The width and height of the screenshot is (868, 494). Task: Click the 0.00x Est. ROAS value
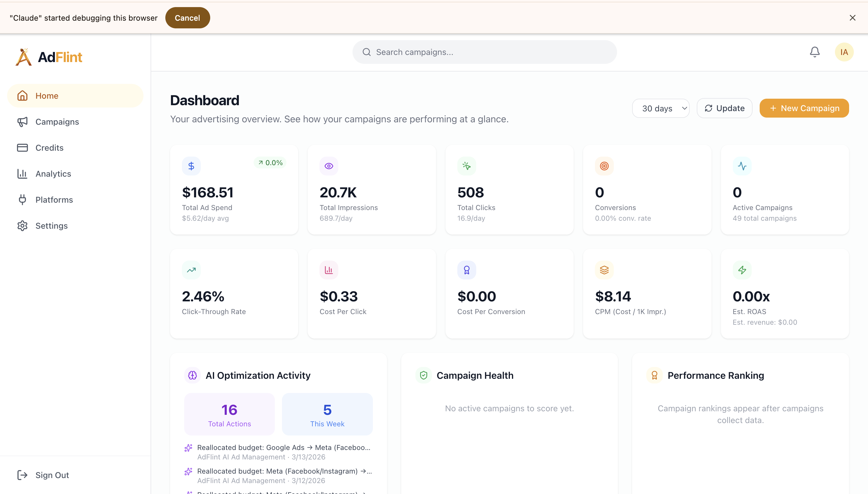point(751,297)
